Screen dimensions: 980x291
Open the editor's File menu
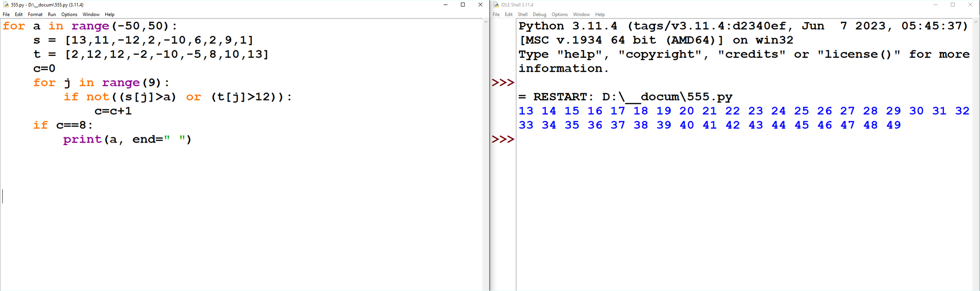pos(6,15)
